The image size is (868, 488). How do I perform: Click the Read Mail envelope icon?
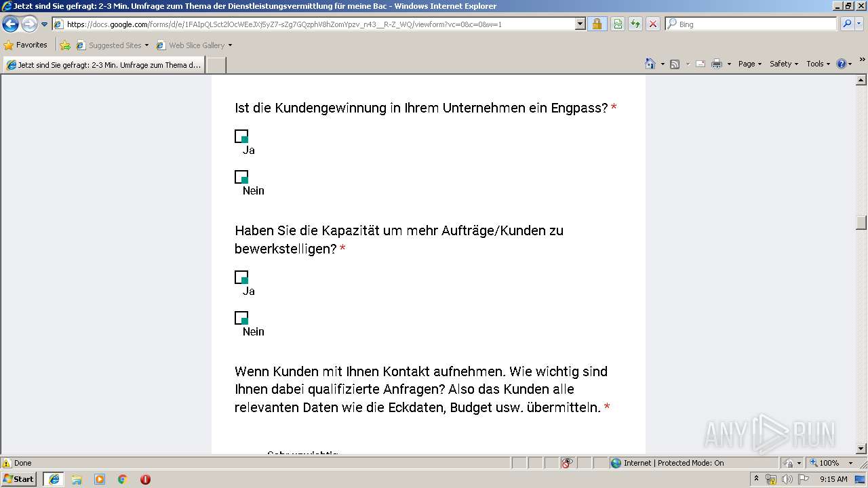point(701,64)
